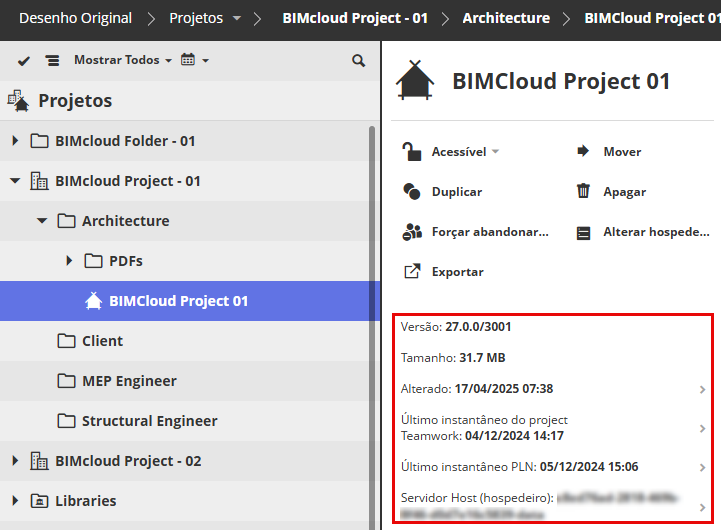The height and width of the screenshot is (530, 721).
Task: Collapse the Architecture folder
Action: pos(42,221)
